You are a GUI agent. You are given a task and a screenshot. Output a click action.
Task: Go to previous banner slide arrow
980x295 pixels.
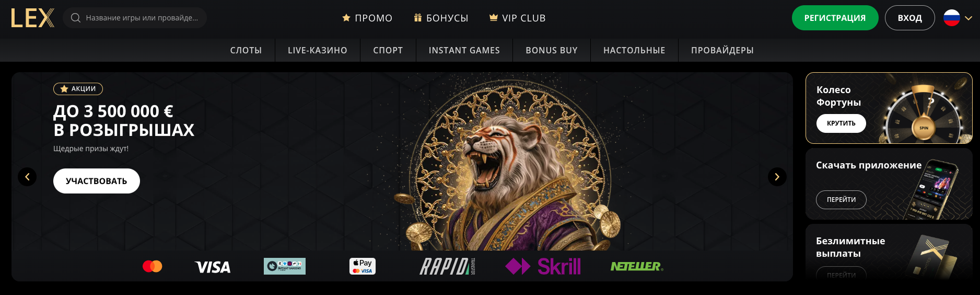click(x=27, y=177)
